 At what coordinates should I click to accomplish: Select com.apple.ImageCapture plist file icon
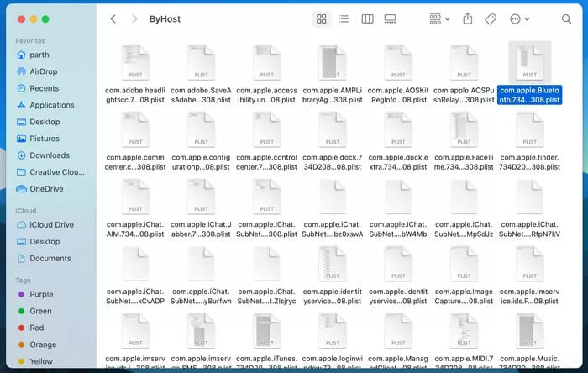point(464,264)
